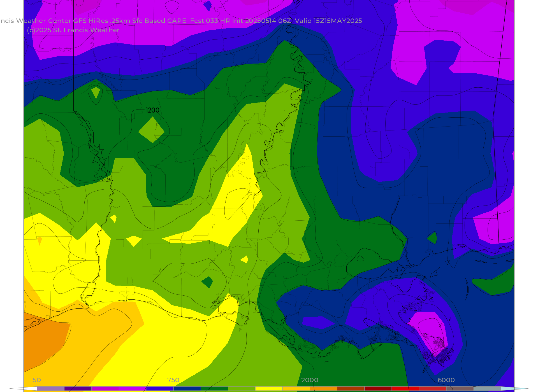Click the '750' colorbar label
This screenshot has width=538, height=392.
click(x=173, y=380)
